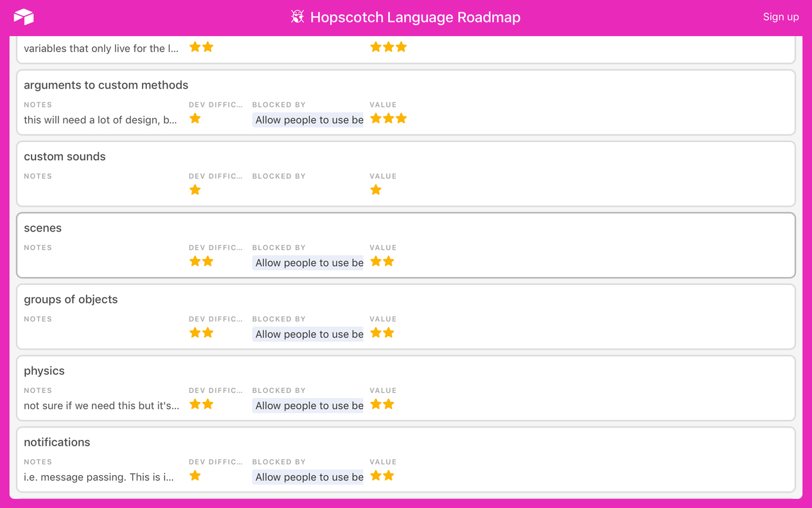Screen dimensions: 812x508
Task: Click the NOTES label in groups of objects card
Action: (x=38, y=319)
